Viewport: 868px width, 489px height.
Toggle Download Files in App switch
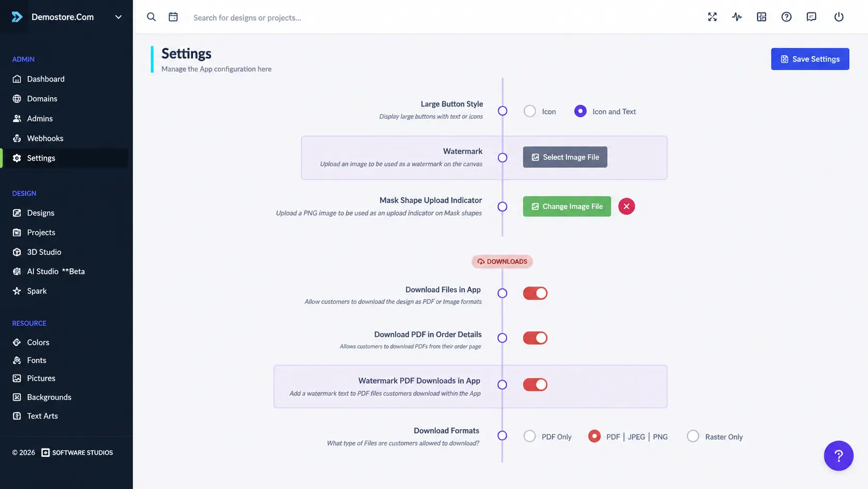click(x=535, y=293)
